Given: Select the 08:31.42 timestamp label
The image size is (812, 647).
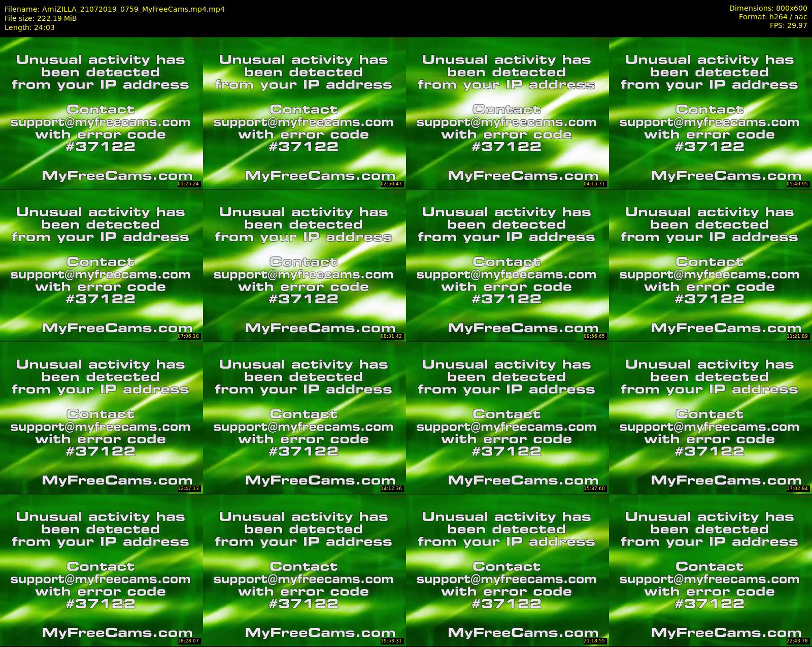Looking at the screenshot, I should point(392,336).
